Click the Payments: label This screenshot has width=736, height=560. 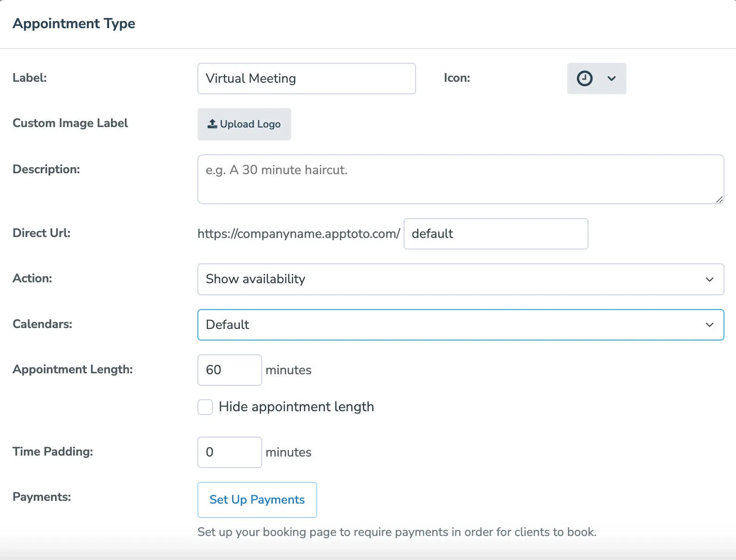coord(42,497)
